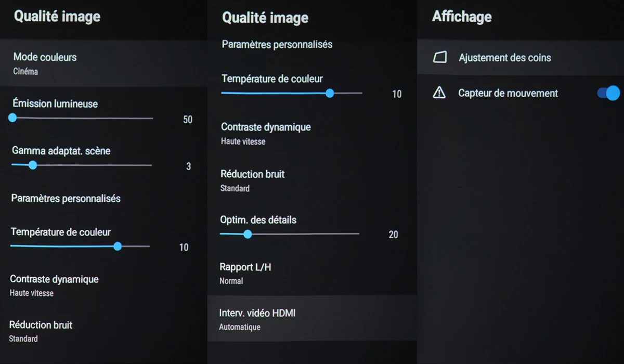
Task: Select the Capteur de mouvement label
Action: (x=508, y=94)
